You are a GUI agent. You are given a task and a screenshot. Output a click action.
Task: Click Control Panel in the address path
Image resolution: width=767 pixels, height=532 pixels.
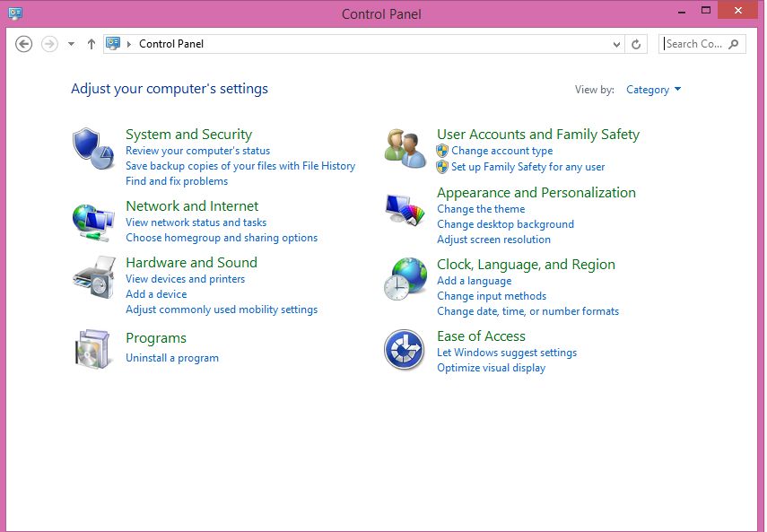[171, 44]
